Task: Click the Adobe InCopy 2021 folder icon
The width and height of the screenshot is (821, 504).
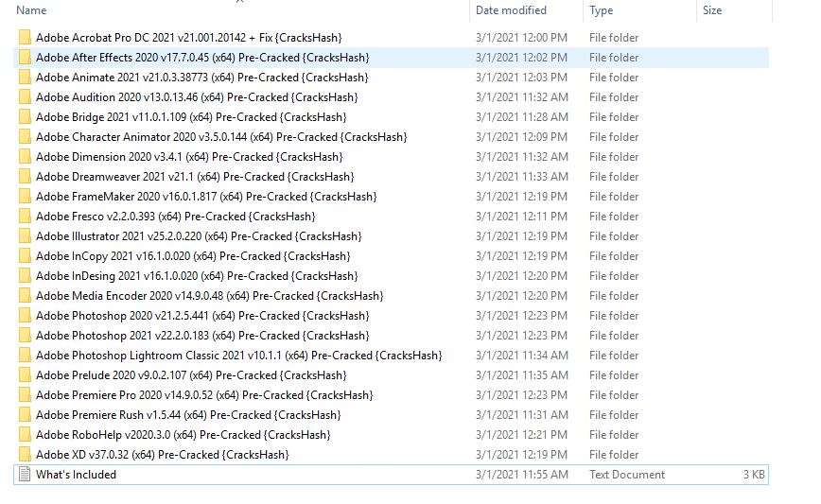Action: [x=25, y=256]
